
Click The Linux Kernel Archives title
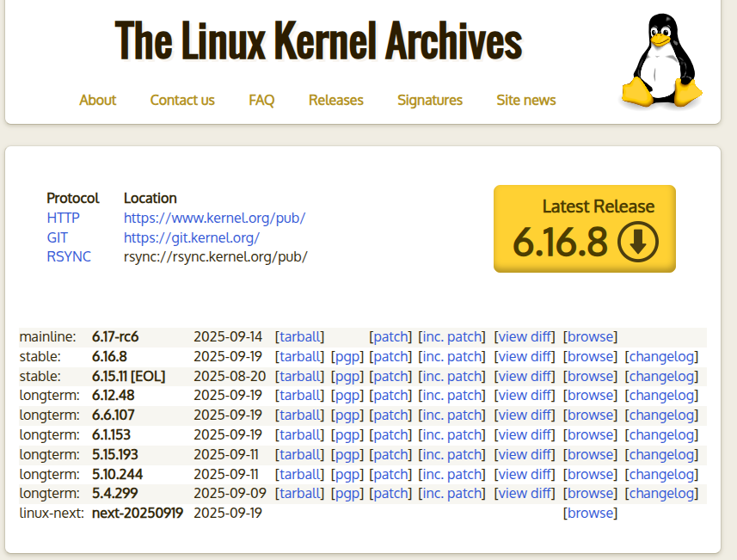pos(318,41)
